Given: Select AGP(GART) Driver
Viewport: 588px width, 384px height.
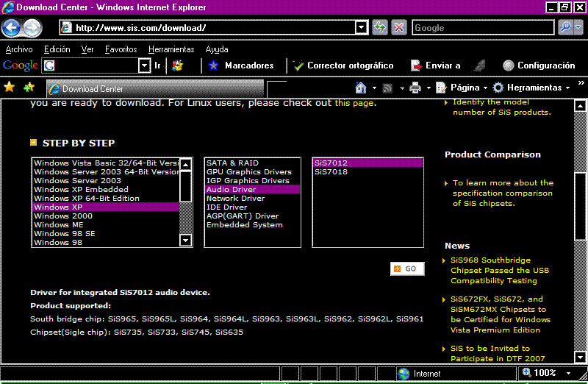Looking at the screenshot, I should coord(253,216).
